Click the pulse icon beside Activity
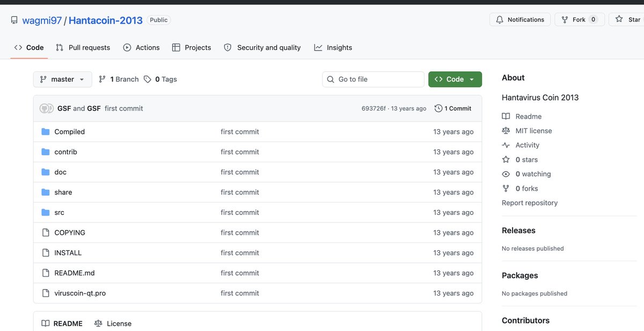This screenshot has height=331, width=644. [x=506, y=145]
